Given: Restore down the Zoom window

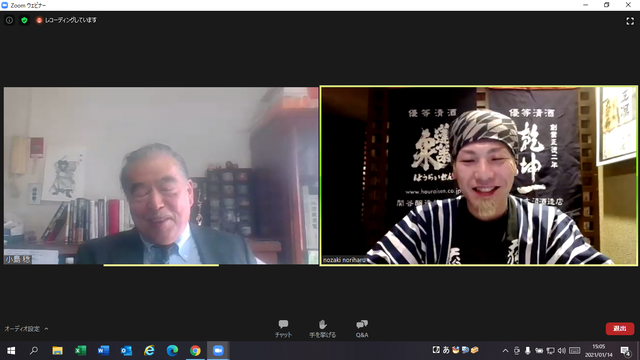Looking at the screenshot, I should tap(607, 5).
